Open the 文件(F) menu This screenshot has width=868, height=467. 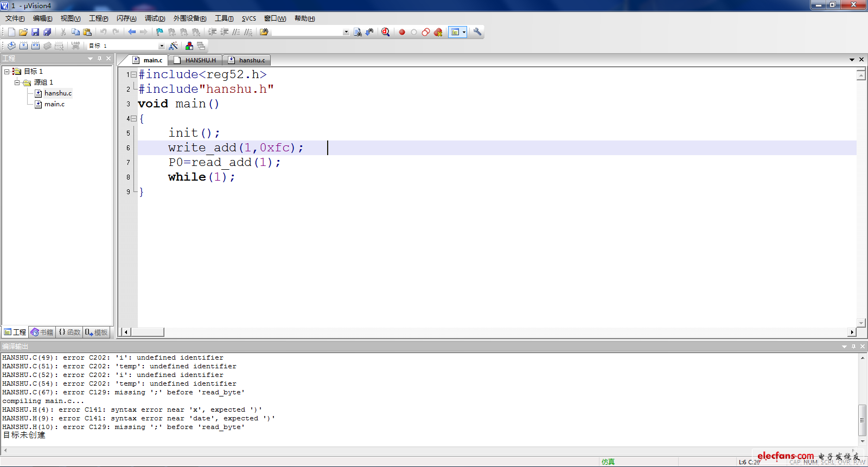point(15,18)
